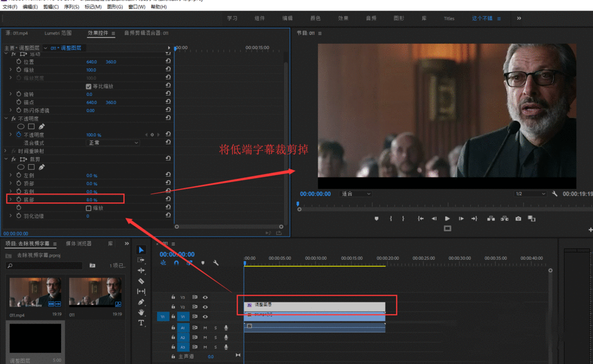Open the 混合模式 blend mode dropdown
This screenshot has height=364, width=593.
pyautogui.click(x=113, y=142)
